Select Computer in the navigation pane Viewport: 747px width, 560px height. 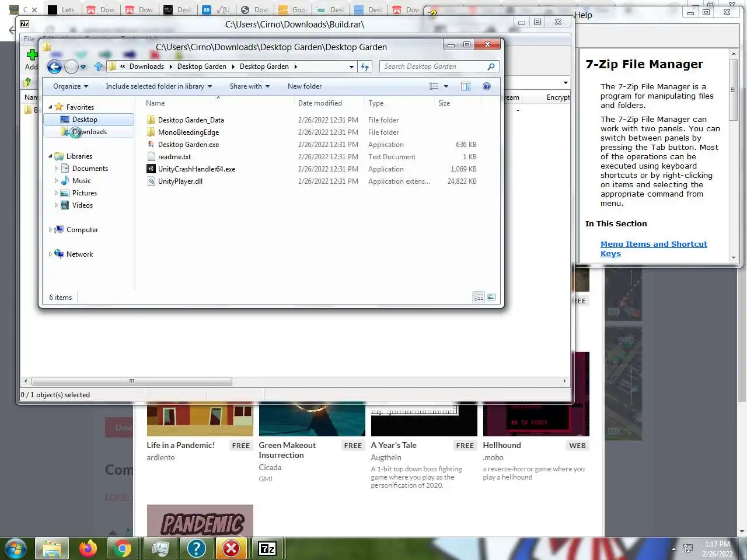(82, 230)
